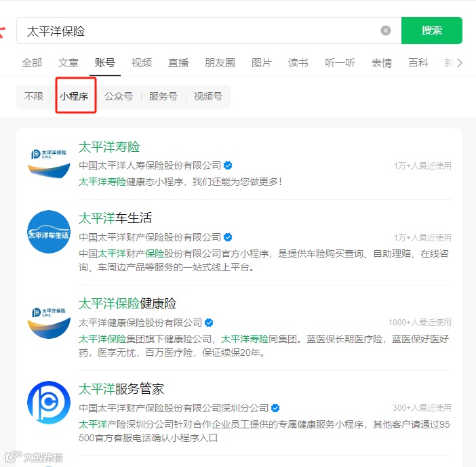Click the 300+人最近使用 usage text
476x467 pixels.
422,408
